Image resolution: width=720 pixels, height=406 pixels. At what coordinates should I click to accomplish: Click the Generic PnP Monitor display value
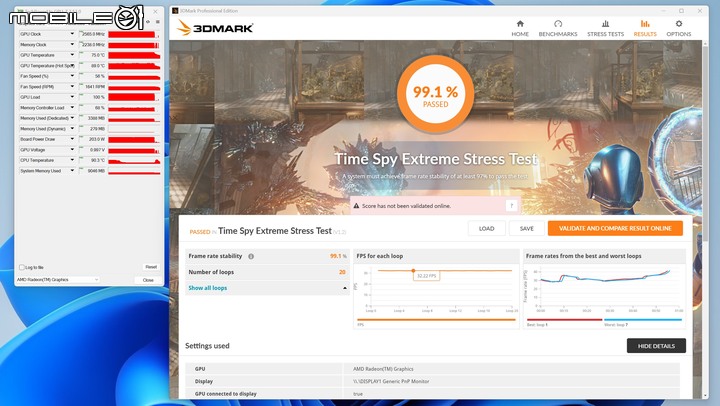click(x=391, y=381)
